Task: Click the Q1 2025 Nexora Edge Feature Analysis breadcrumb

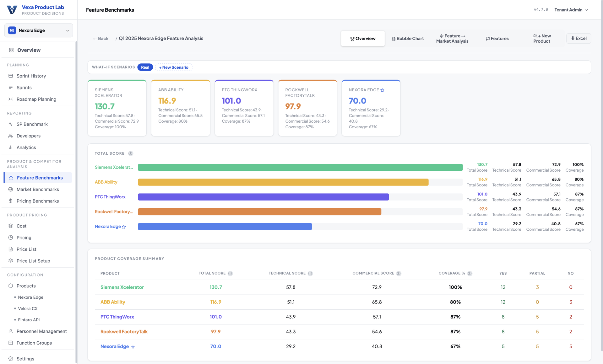Action: [161, 39]
